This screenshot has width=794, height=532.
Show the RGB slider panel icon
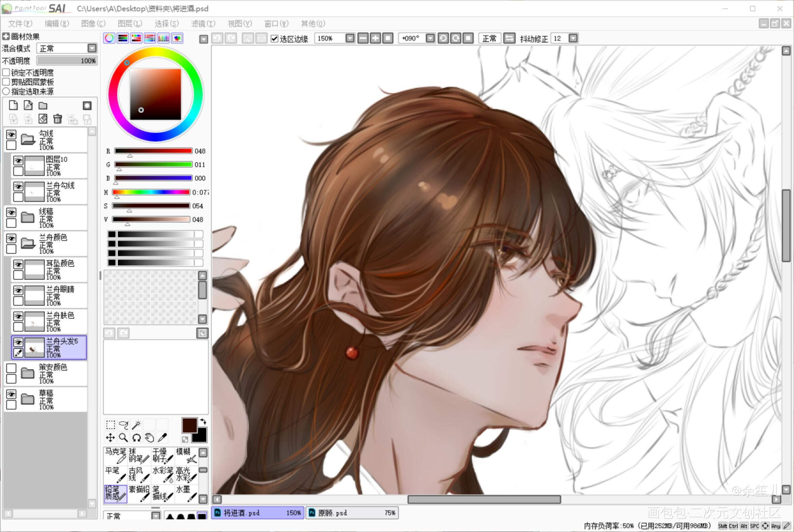click(122, 38)
